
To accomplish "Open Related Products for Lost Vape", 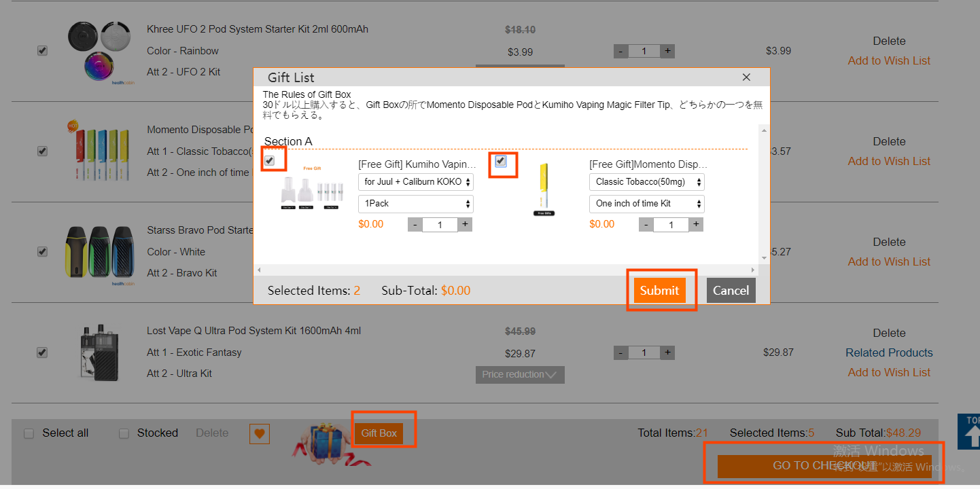I will [x=889, y=353].
